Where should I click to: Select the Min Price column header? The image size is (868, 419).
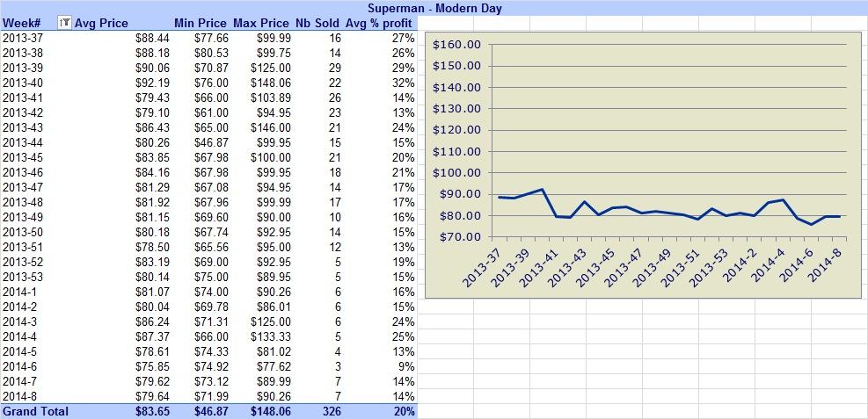coord(201,23)
